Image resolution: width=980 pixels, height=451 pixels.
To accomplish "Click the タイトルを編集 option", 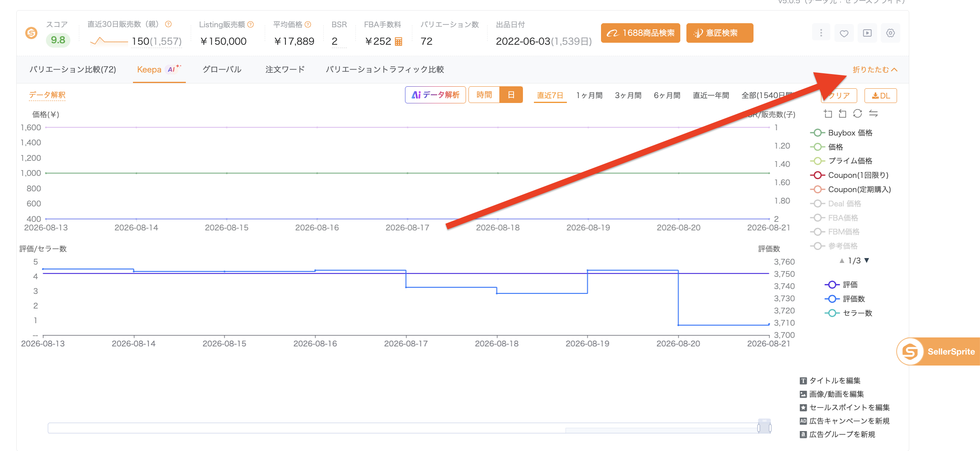I will [x=830, y=381].
